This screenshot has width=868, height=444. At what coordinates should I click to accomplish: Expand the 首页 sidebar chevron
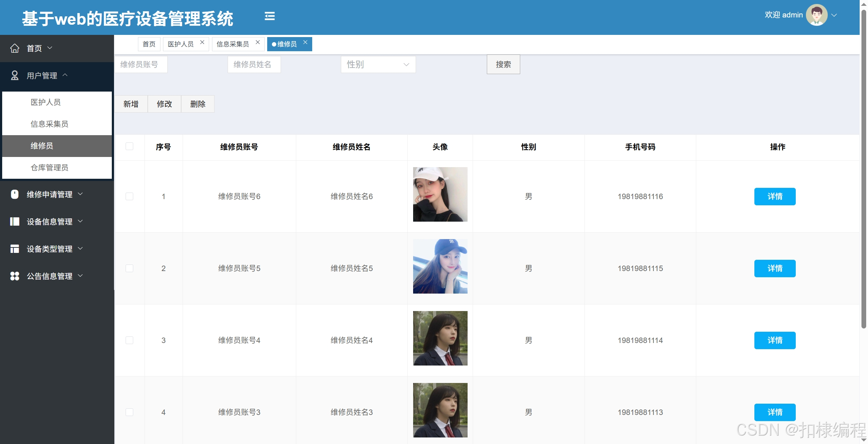[50, 48]
